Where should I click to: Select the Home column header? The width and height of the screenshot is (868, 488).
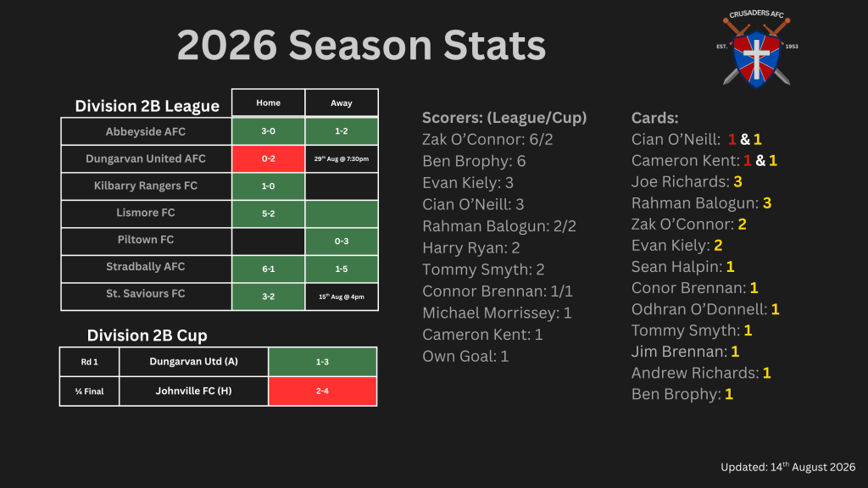[269, 103]
